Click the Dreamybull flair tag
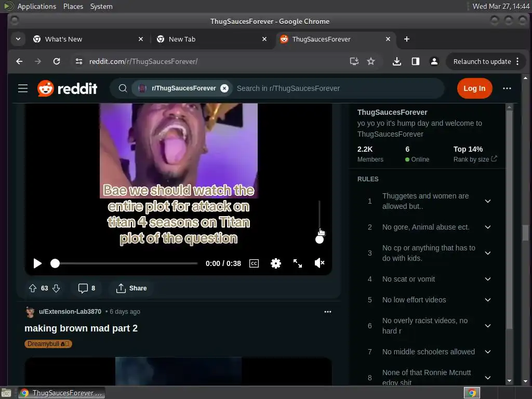 coord(48,344)
